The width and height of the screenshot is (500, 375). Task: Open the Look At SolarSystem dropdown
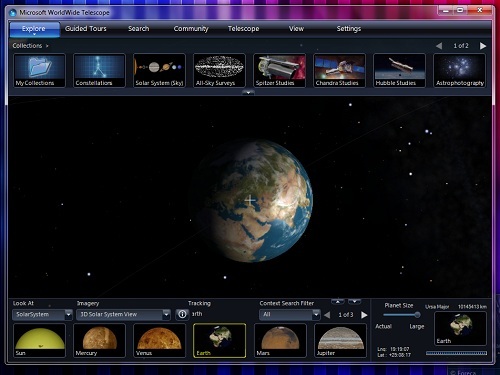42,314
